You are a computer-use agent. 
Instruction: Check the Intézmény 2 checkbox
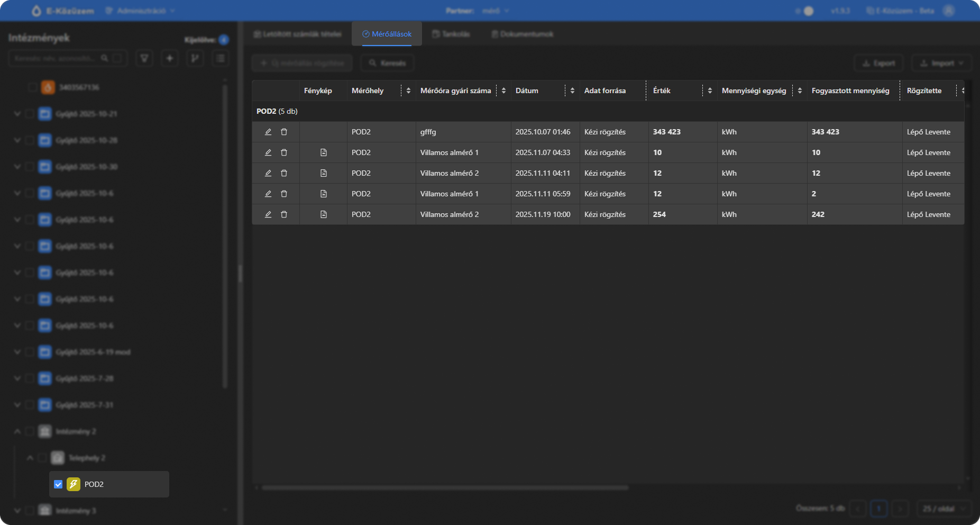pos(30,431)
